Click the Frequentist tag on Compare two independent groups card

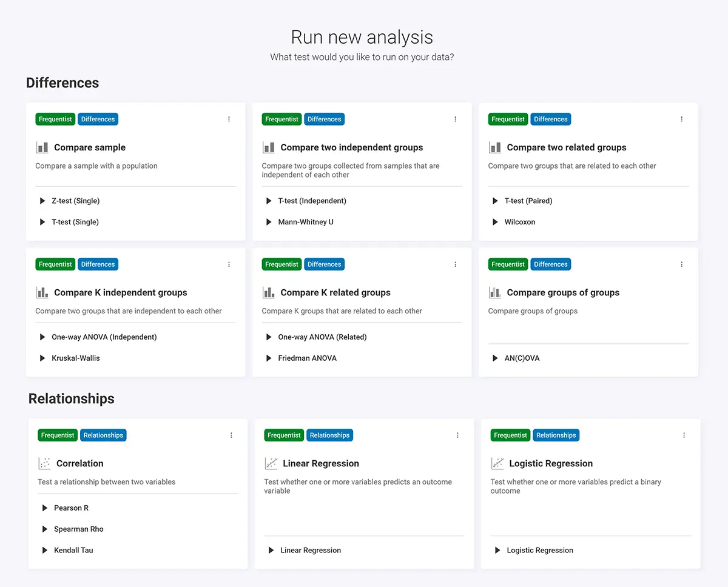click(x=281, y=119)
